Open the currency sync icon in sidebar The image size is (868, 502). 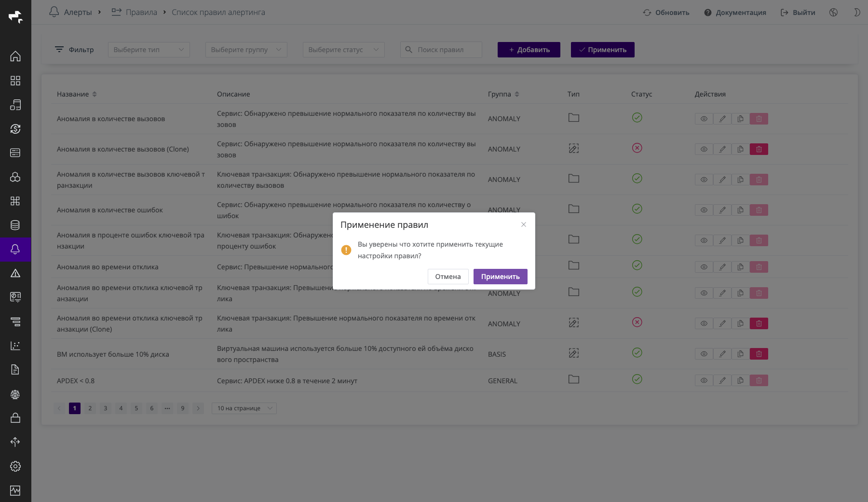coord(15,129)
